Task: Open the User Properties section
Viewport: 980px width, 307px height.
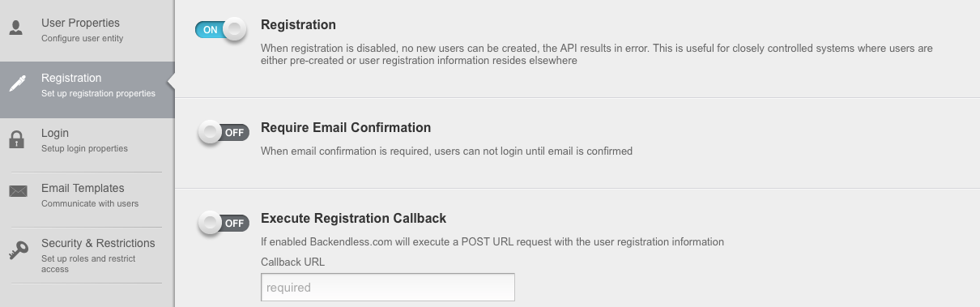Action: (x=87, y=30)
